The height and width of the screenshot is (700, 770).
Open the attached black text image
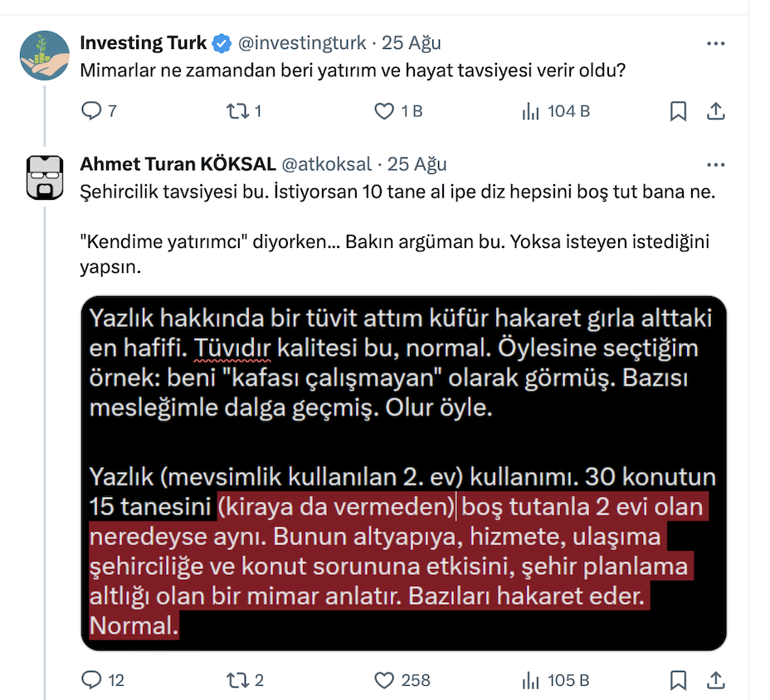[403, 473]
